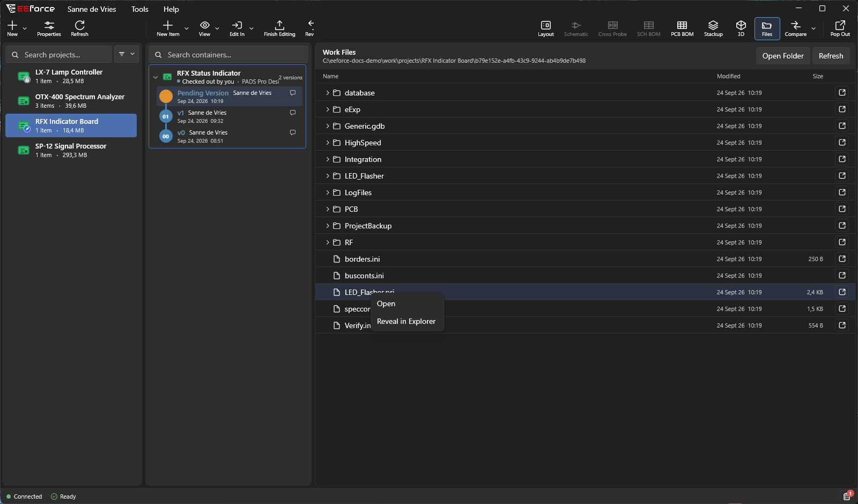The height and width of the screenshot is (504, 858).
Task: Click comment icon on v0 version
Action: pos(293,132)
